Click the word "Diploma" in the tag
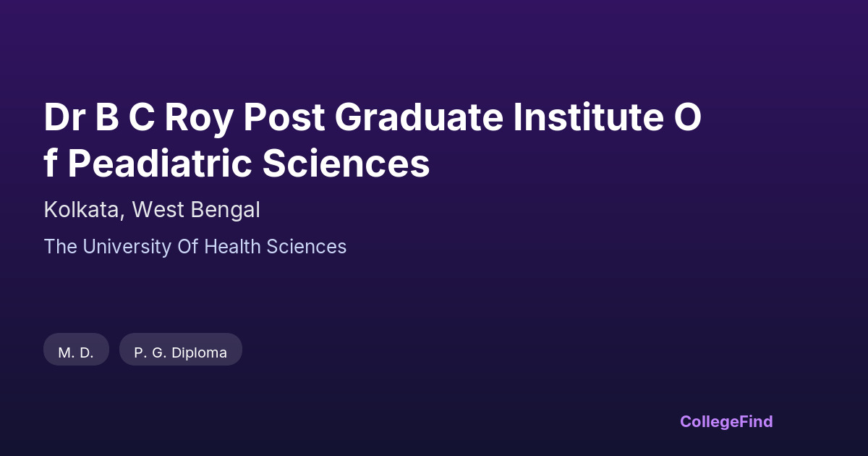 click(x=199, y=352)
